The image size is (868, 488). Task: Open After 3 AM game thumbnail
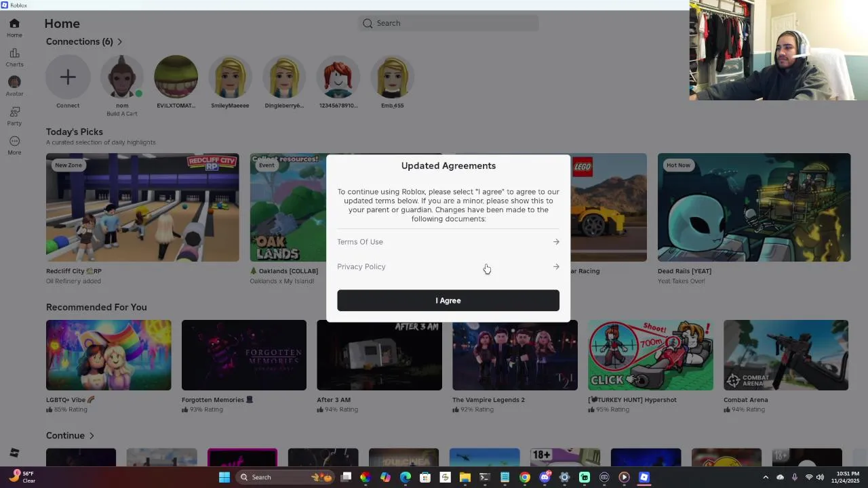point(380,355)
